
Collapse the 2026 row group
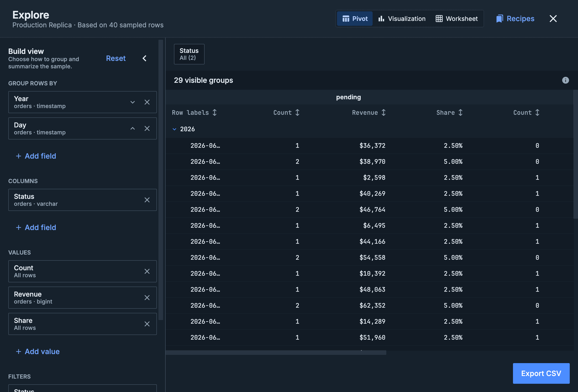tap(174, 129)
